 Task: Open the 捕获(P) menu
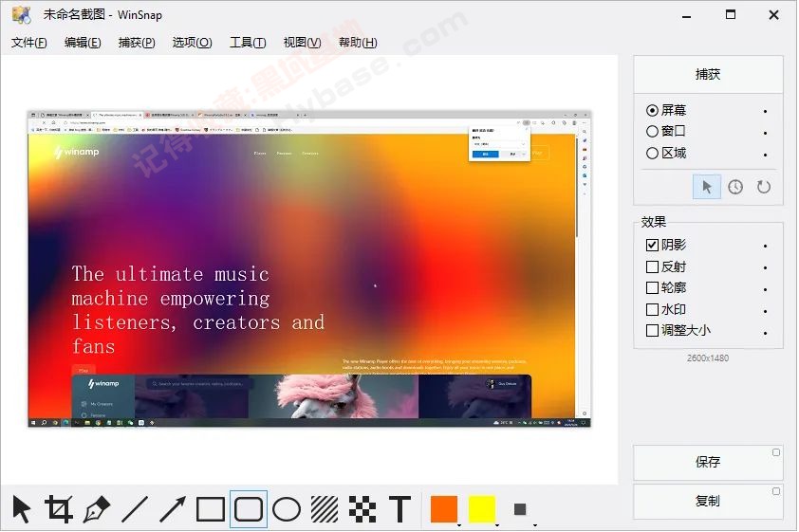coord(137,43)
